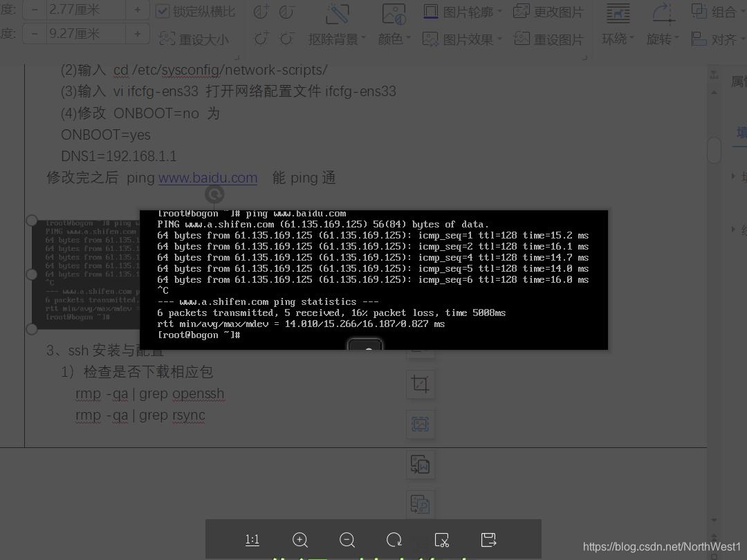
Task: Click the 重设大小 reset size button
Action: (194, 39)
